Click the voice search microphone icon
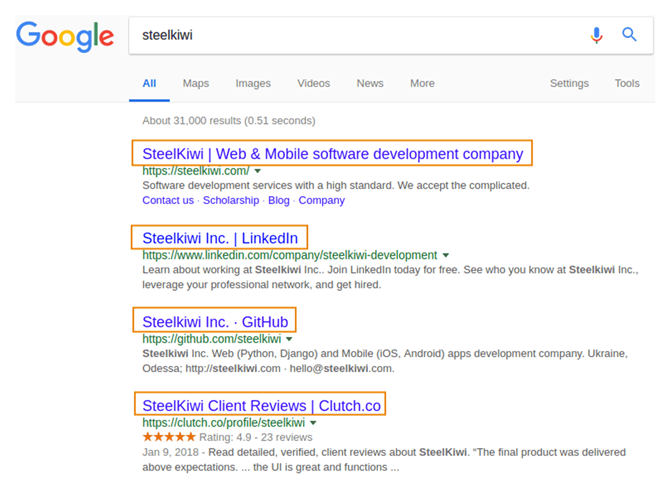This screenshot has width=670, height=495. (597, 35)
